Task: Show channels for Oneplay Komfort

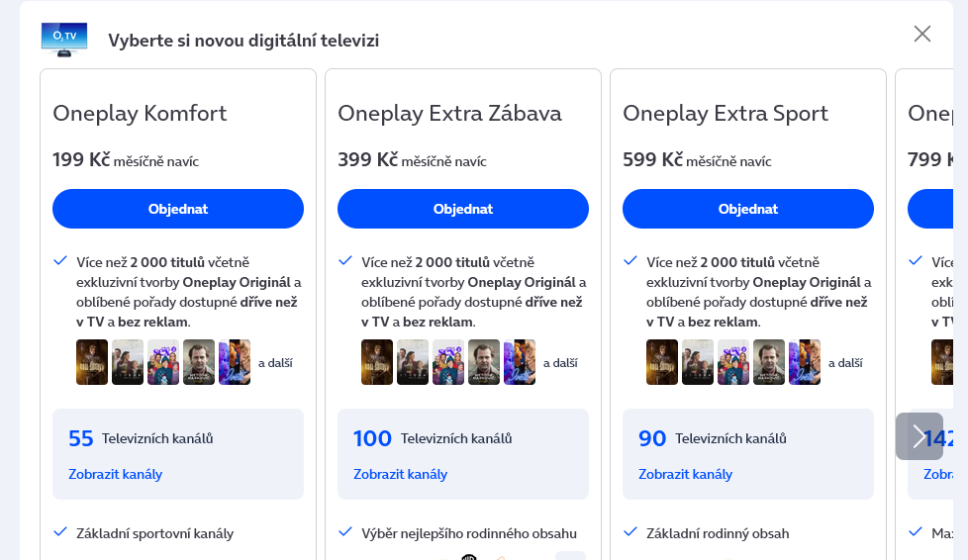Action: click(115, 474)
